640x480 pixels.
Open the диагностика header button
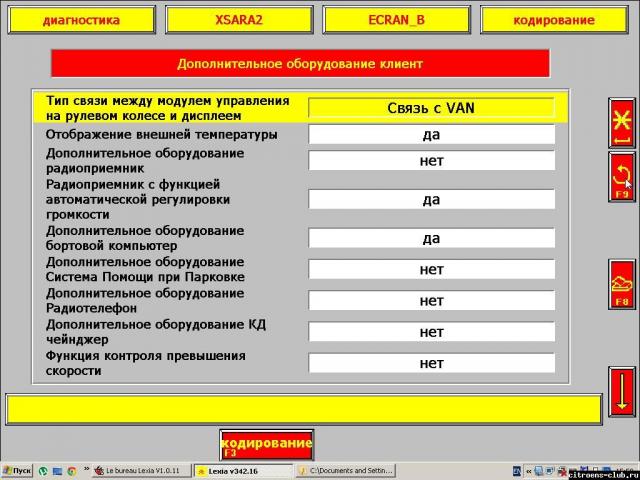pos(82,20)
